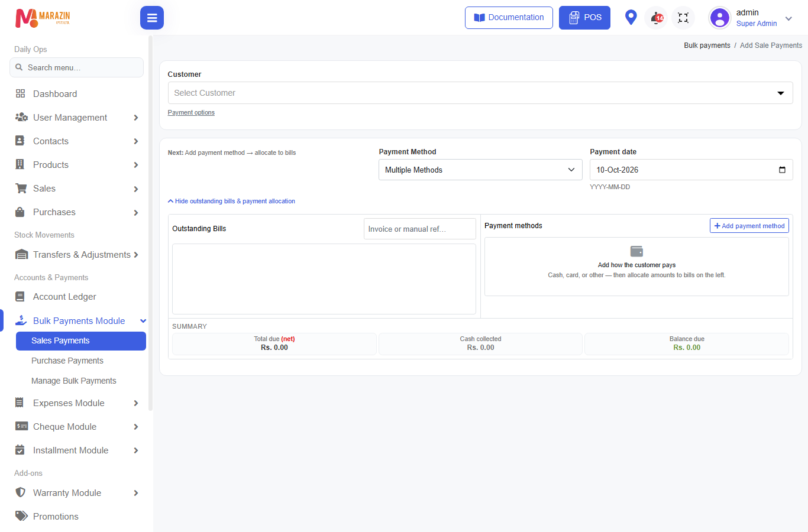Click the Warranty Module shield icon
808x532 pixels.
coord(21,492)
